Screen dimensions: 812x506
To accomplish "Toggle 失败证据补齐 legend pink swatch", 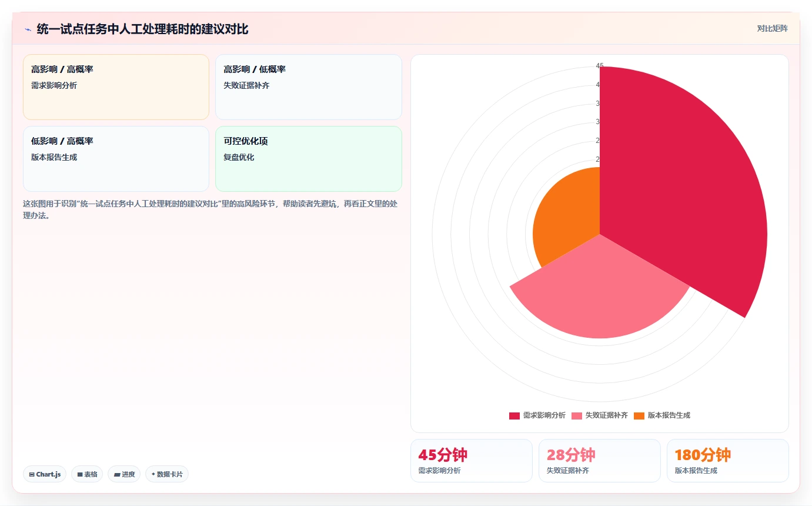I will point(577,415).
